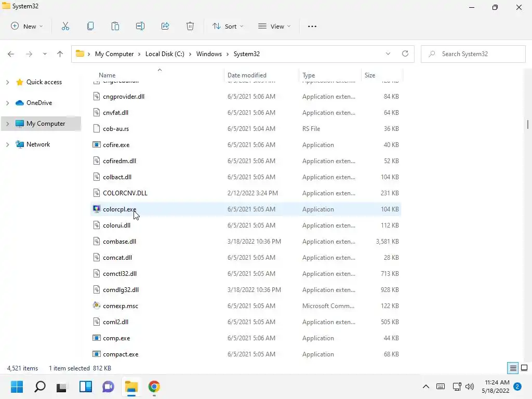Select Quick access in navigation pane
The height and width of the screenshot is (399, 532).
point(44,82)
